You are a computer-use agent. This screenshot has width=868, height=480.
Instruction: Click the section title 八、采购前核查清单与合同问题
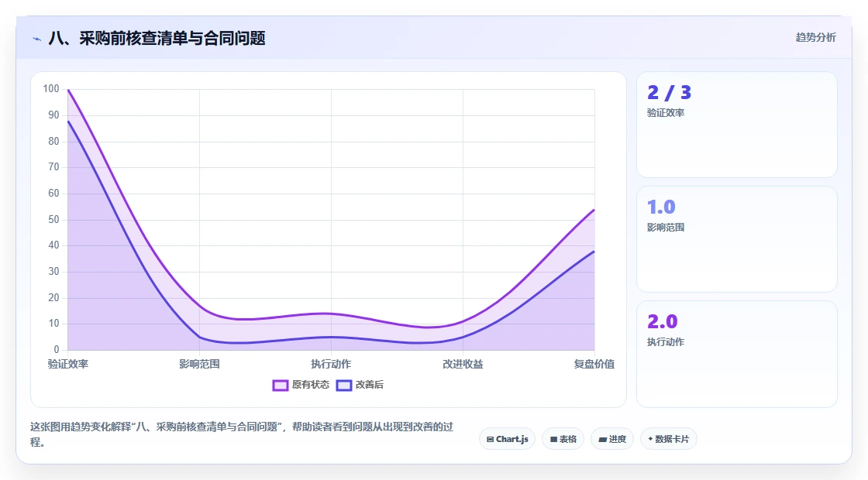157,38
